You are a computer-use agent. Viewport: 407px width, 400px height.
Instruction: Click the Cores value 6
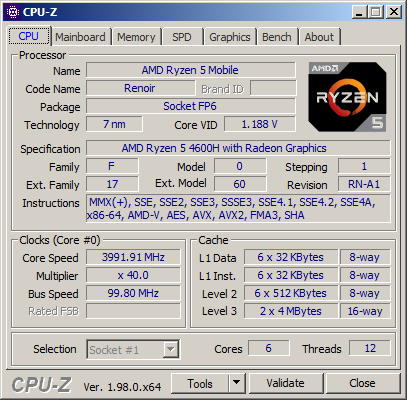(269, 348)
